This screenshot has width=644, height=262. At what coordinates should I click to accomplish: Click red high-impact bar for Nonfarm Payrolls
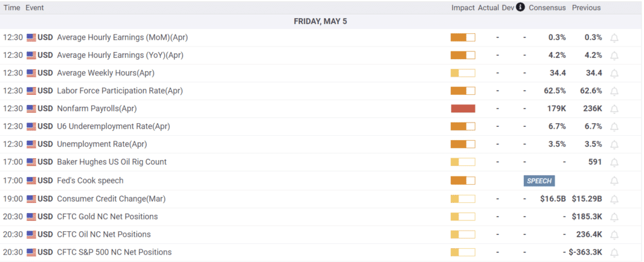(x=463, y=109)
